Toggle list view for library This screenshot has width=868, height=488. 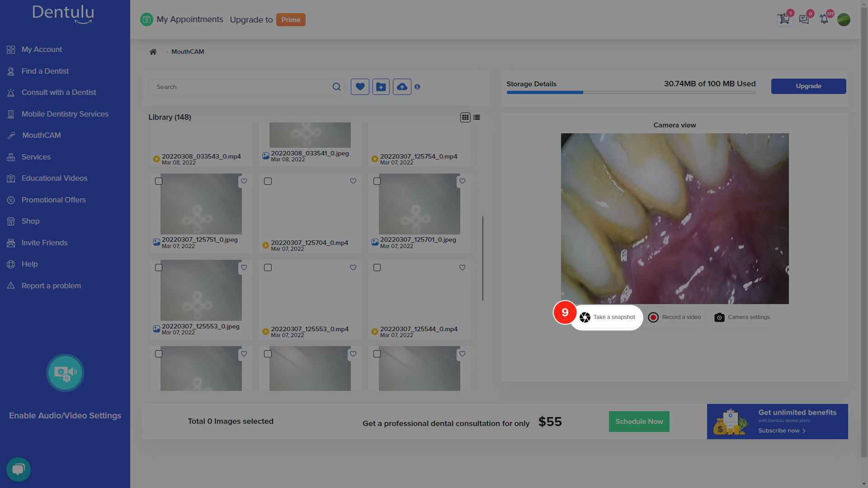coord(477,117)
